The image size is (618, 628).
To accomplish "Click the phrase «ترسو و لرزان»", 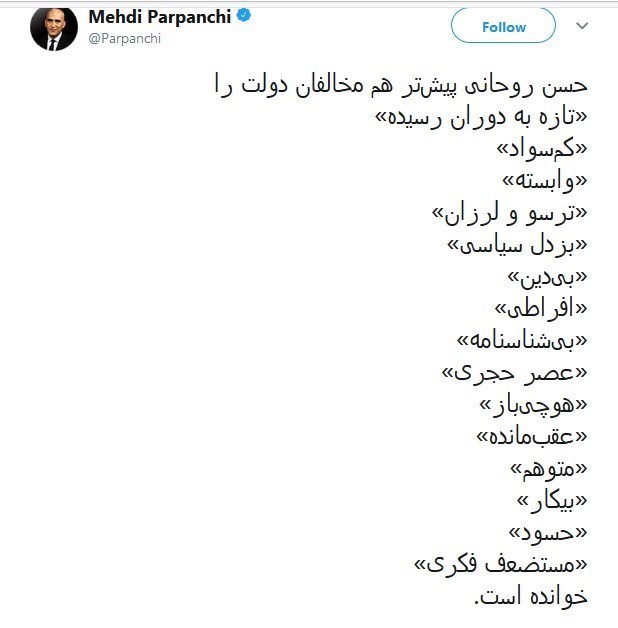I will pyautogui.click(x=509, y=214).
